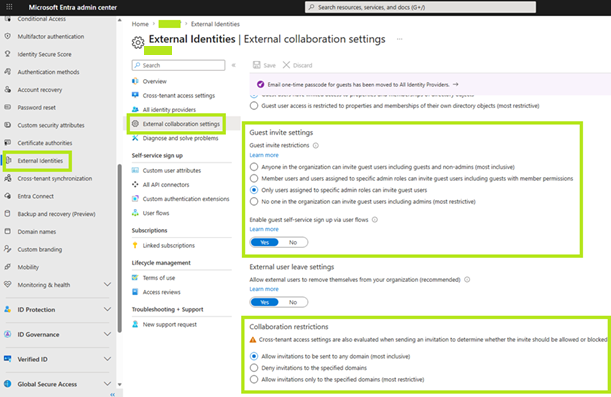611x397 pixels.
Task: Click the Identity Secure Score trophy icon
Action: pos(7,54)
